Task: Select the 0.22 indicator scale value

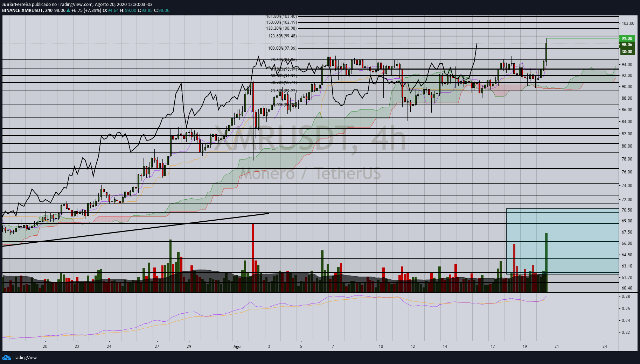Action: pos(626,333)
